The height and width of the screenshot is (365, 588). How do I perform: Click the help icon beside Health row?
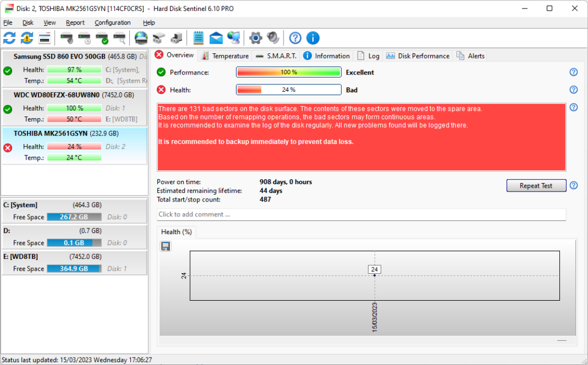574,90
